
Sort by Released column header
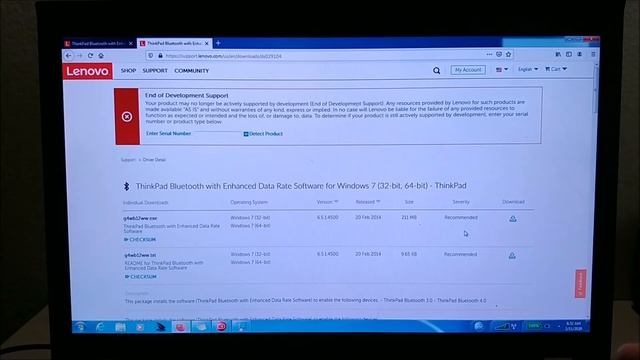click(x=368, y=202)
